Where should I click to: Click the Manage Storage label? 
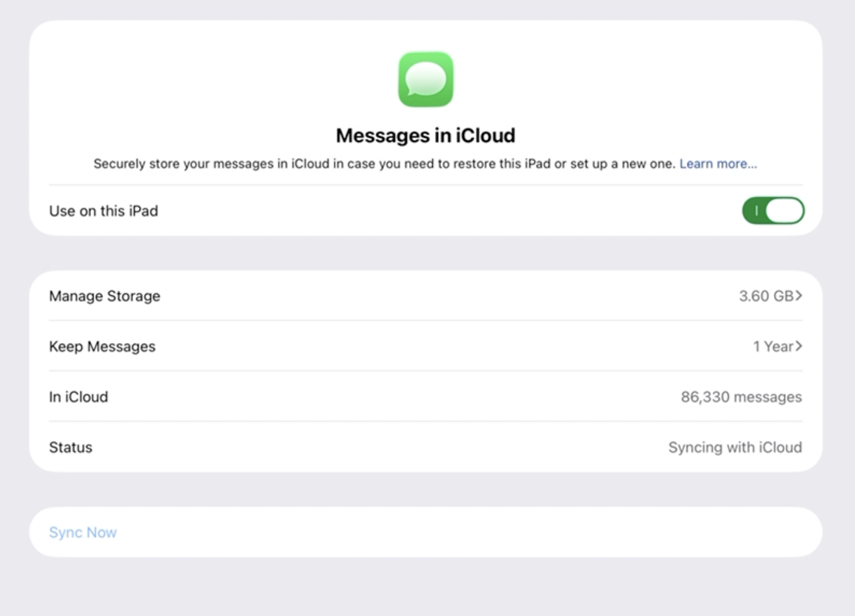coord(104,296)
